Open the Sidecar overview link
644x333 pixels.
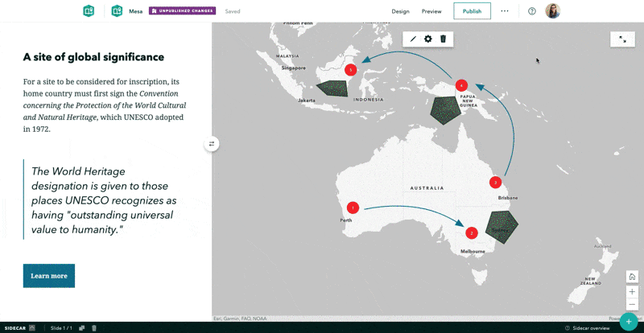click(588, 328)
